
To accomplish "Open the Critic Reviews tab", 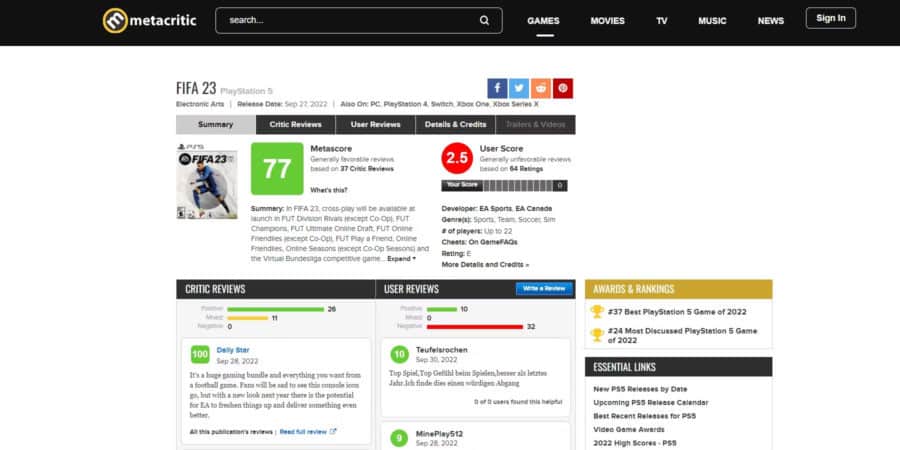I will tap(296, 125).
